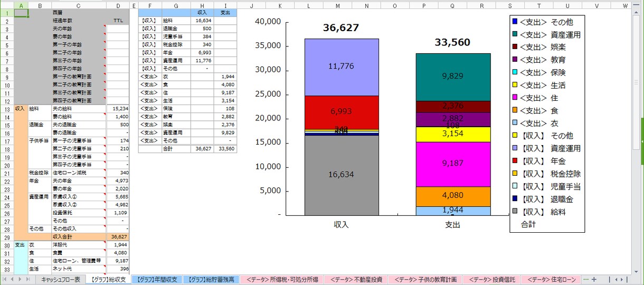Screen dimensions: 644x285
Task: Click the red 【収入】 年金 legend swatch
Action: point(515,161)
